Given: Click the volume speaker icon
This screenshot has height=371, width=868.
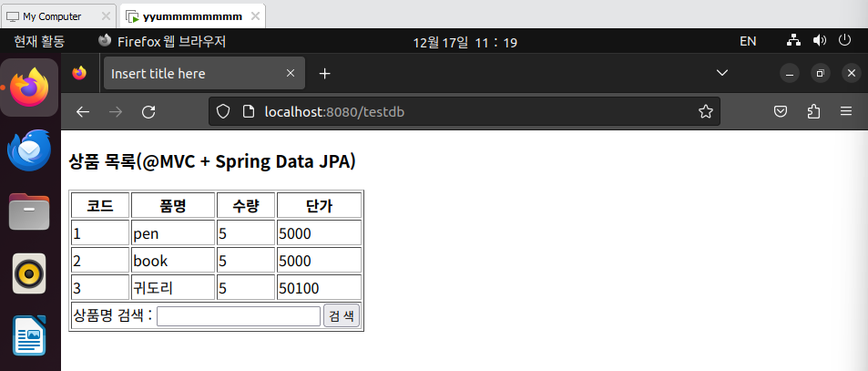Looking at the screenshot, I should coord(820,40).
